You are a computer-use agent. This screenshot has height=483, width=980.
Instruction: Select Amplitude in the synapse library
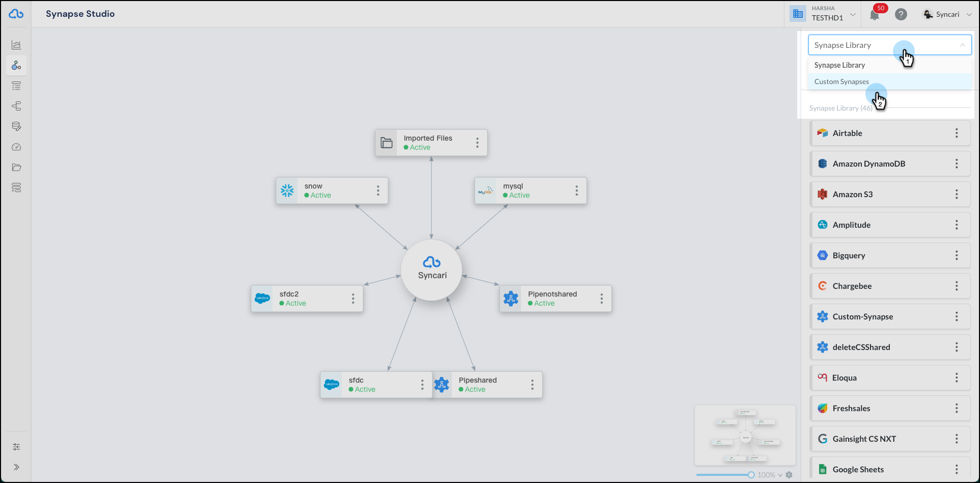pos(890,225)
